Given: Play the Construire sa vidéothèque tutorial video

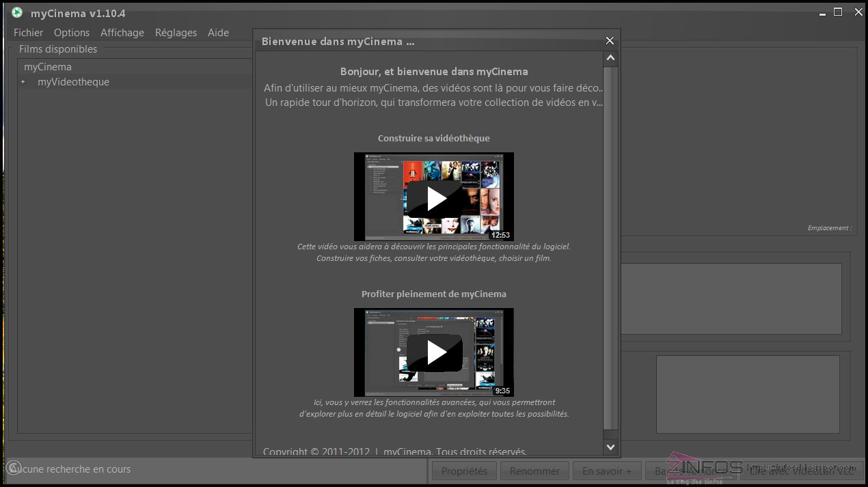Looking at the screenshot, I should click(434, 197).
